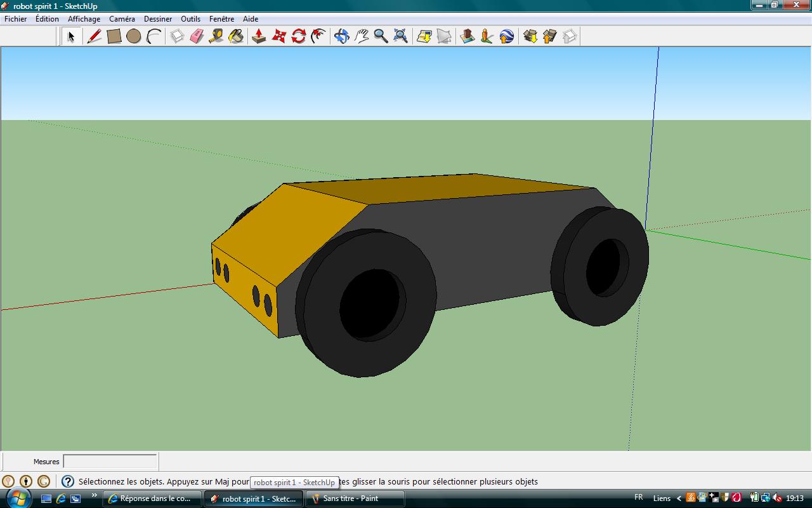This screenshot has height=508, width=812.
Task: Select the arrow Select tool
Action: pos(71,36)
